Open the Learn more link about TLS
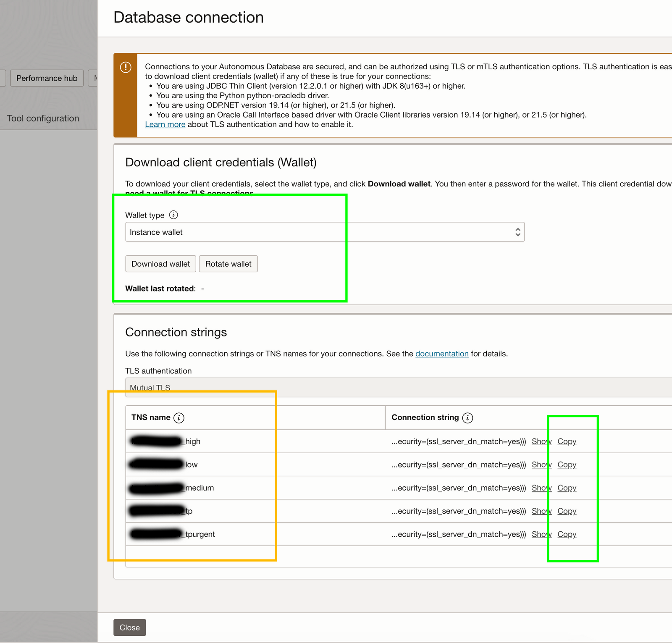The height and width of the screenshot is (643, 672). coord(165,124)
